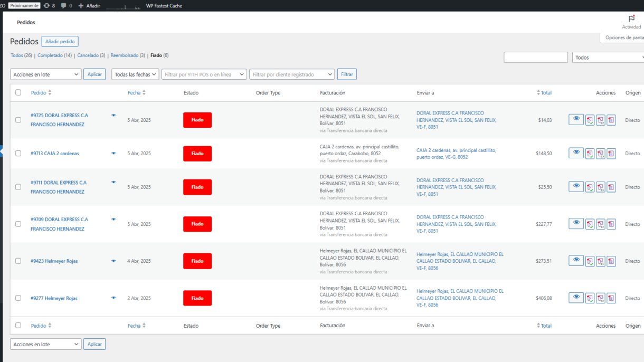Open order #9277 Helmeyer Rojas link
The height and width of the screenshot is (362, 644).
(54, 298)
